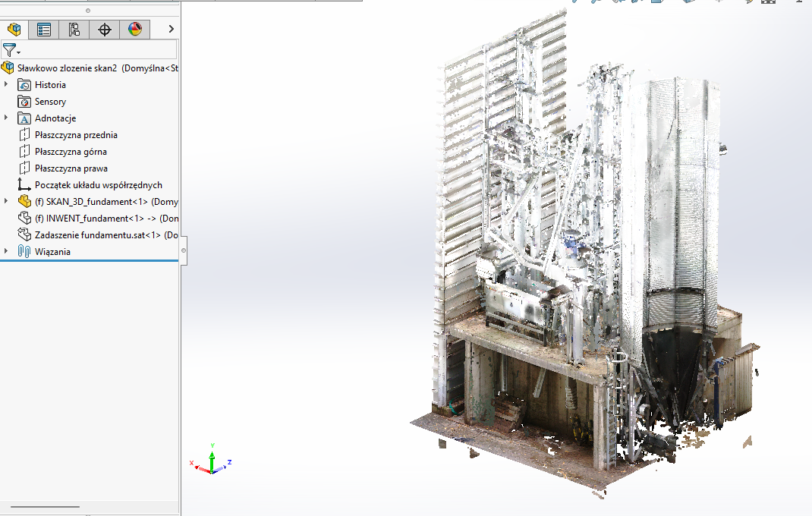Select the Sensory folder icon
This screenshot has width=812, height=516.
(x=24, y=102)
